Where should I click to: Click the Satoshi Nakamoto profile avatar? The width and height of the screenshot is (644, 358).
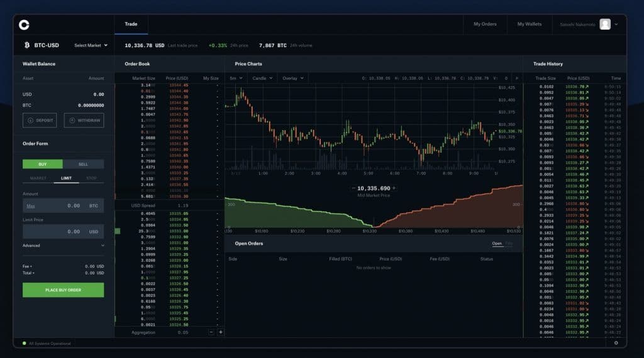coord(605,24)
